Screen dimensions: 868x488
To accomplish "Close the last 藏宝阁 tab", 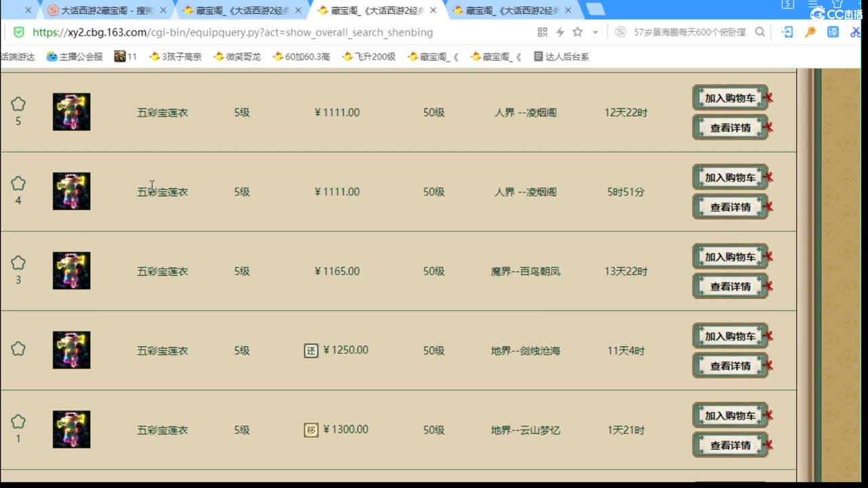I will click(568, 10).
